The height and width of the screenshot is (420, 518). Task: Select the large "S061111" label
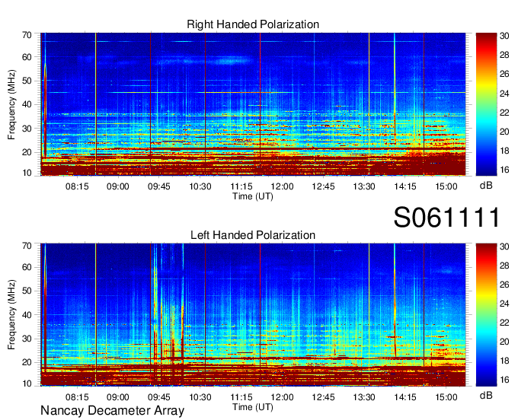(x=446, y=218)
